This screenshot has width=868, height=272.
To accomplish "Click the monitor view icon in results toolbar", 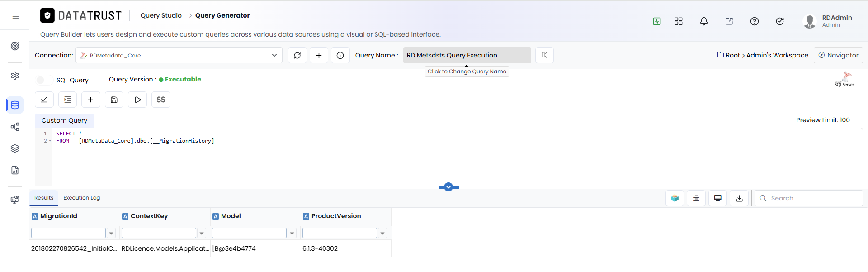I will (718, 198).
